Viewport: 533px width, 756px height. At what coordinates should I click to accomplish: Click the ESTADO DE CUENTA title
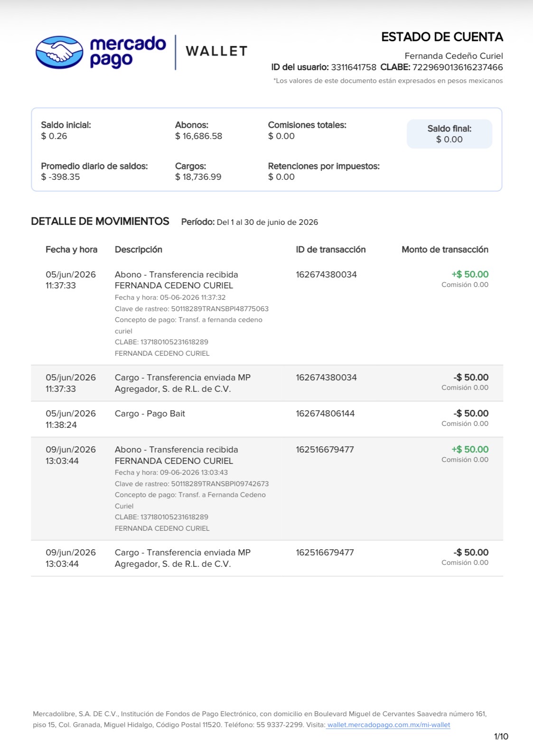point(442,37)
